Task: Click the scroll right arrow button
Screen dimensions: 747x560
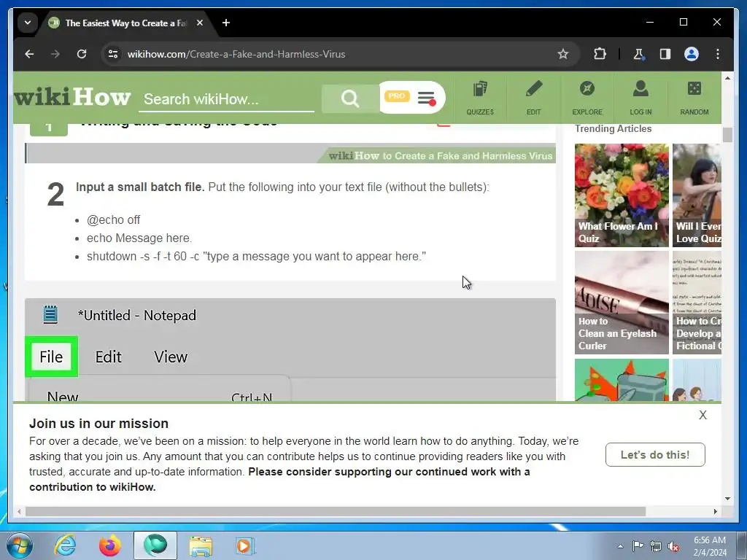Action: click(715, 511)
